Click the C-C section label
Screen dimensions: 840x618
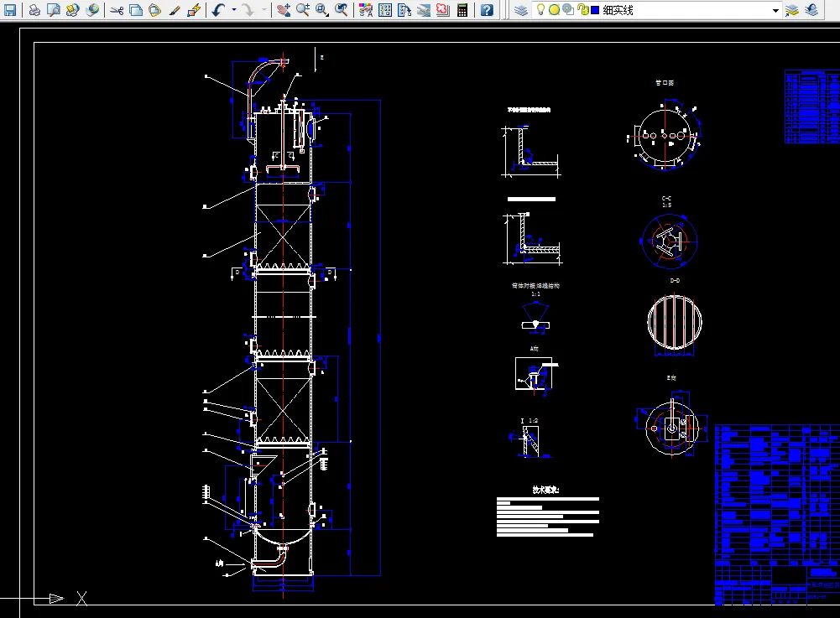(666, 198)
